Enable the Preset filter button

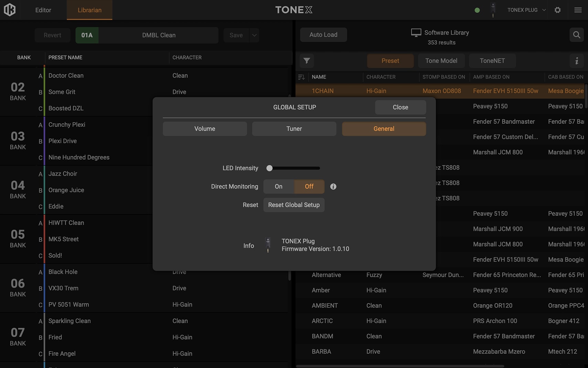390,61
